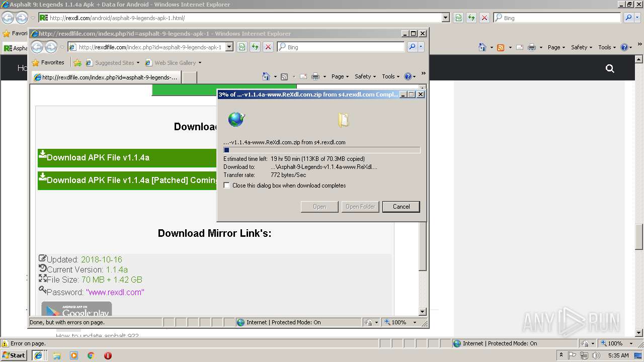Click Stop icon in background IE window
This screenshot has width=644, height=362.
485,18
